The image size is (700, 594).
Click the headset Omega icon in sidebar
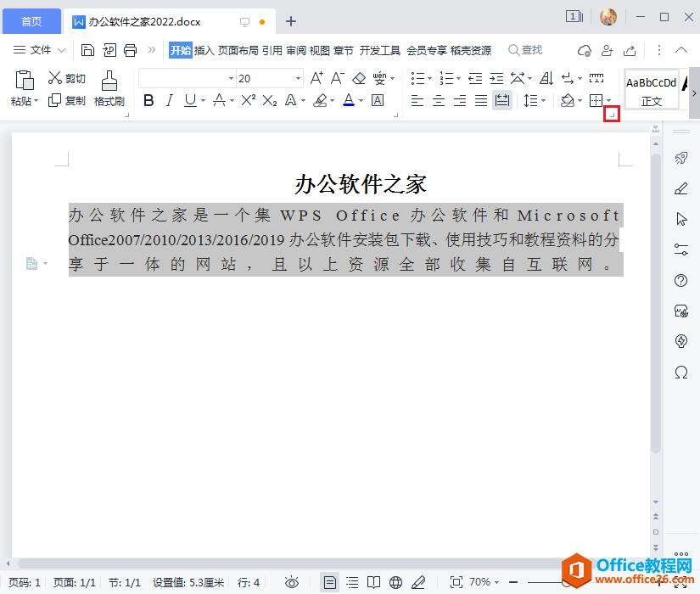[681, 372]
